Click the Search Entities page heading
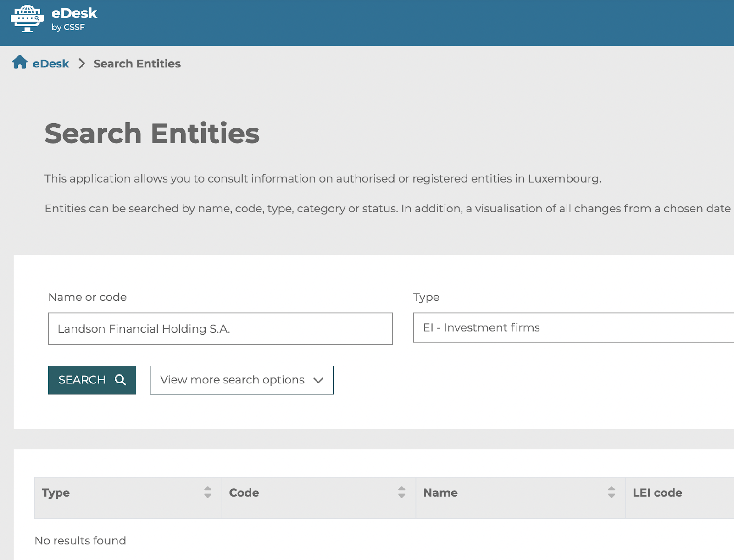The width and height of the screenshot is (734, 560). click(x=152, y=133)
